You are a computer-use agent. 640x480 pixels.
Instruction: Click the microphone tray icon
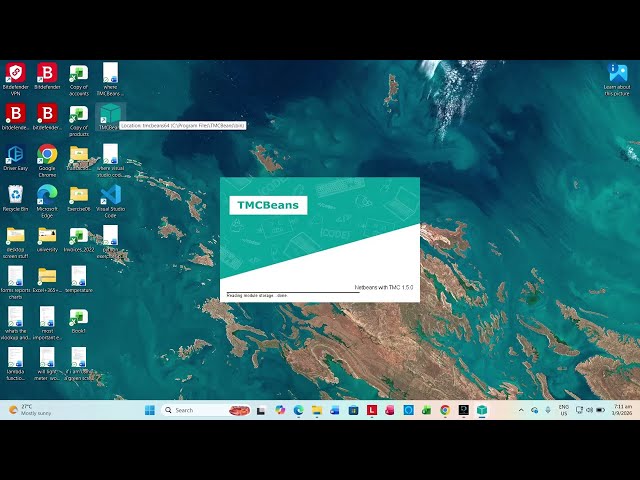click(548, 410)
